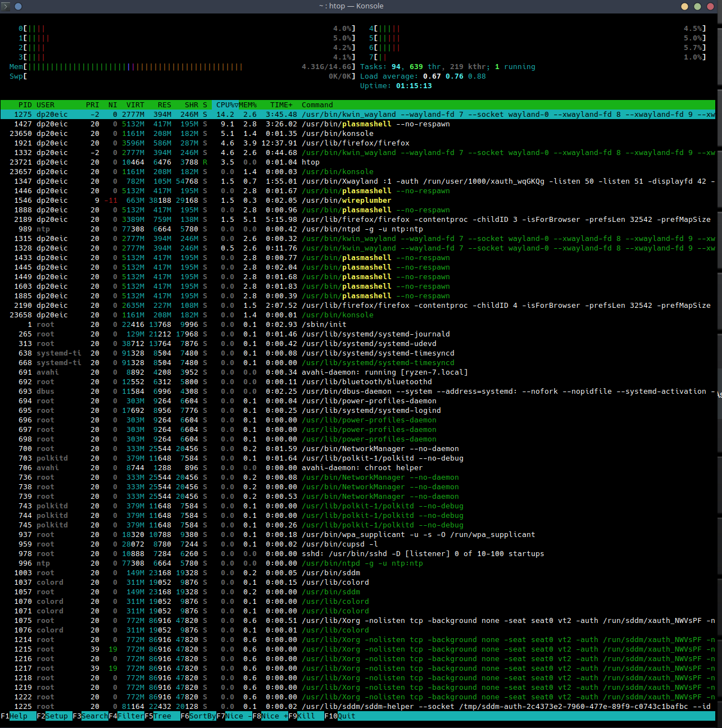Click the Load average values
Screen dimensions: 722x728
(455, 76)
